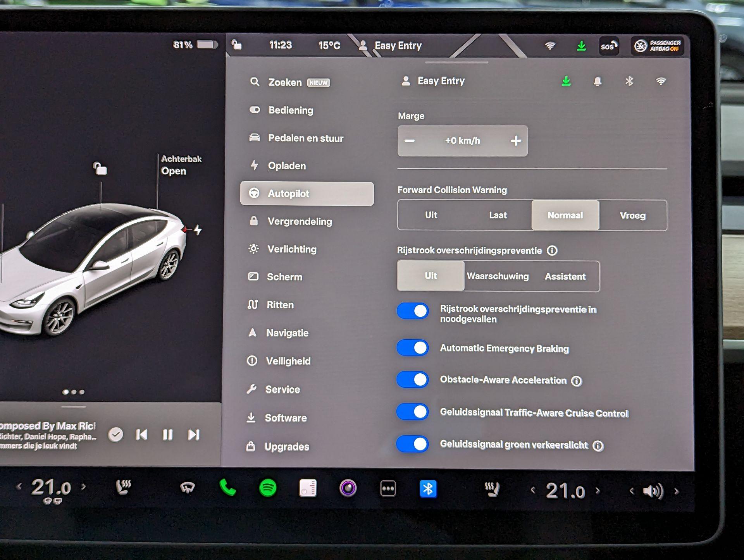This screenshot has width=744, height=560.
Task: Open the windshield wiper control
Action: (188, 488)
